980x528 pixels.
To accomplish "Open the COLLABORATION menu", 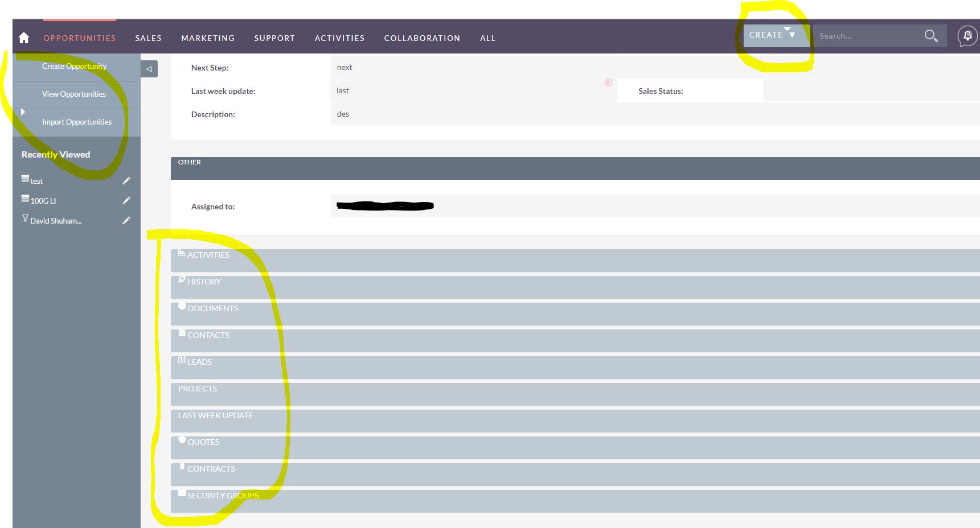I will 422,38.
